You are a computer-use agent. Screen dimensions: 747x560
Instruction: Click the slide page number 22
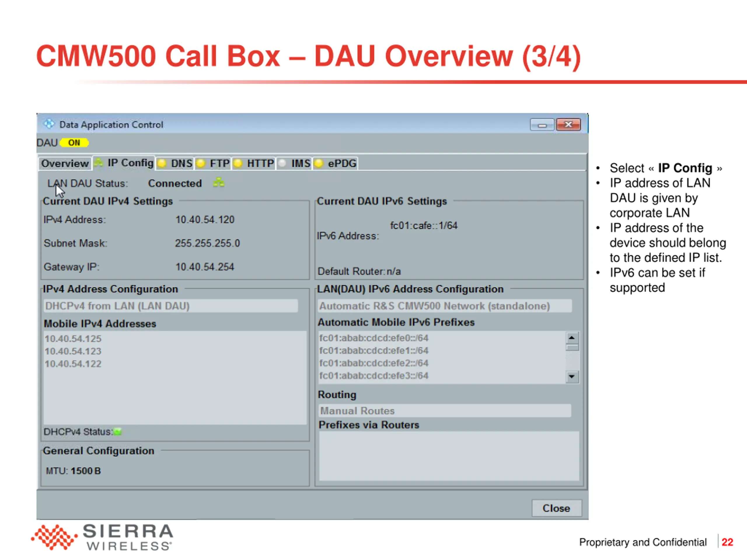point(727,542)
